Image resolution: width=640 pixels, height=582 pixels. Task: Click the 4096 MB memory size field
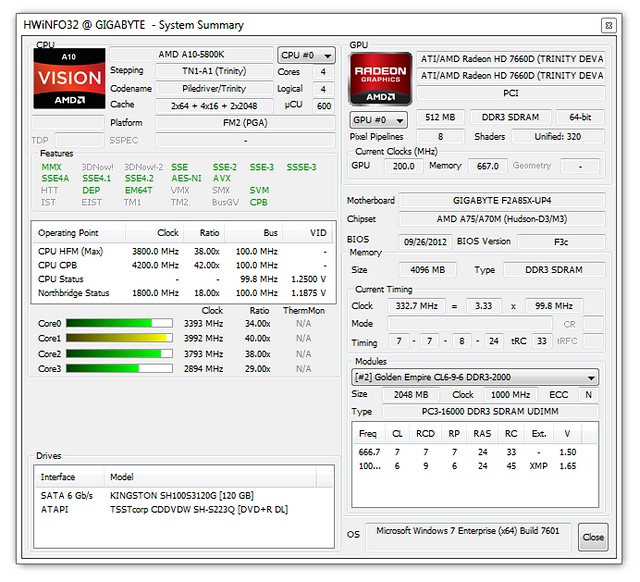tap(427, 270)
